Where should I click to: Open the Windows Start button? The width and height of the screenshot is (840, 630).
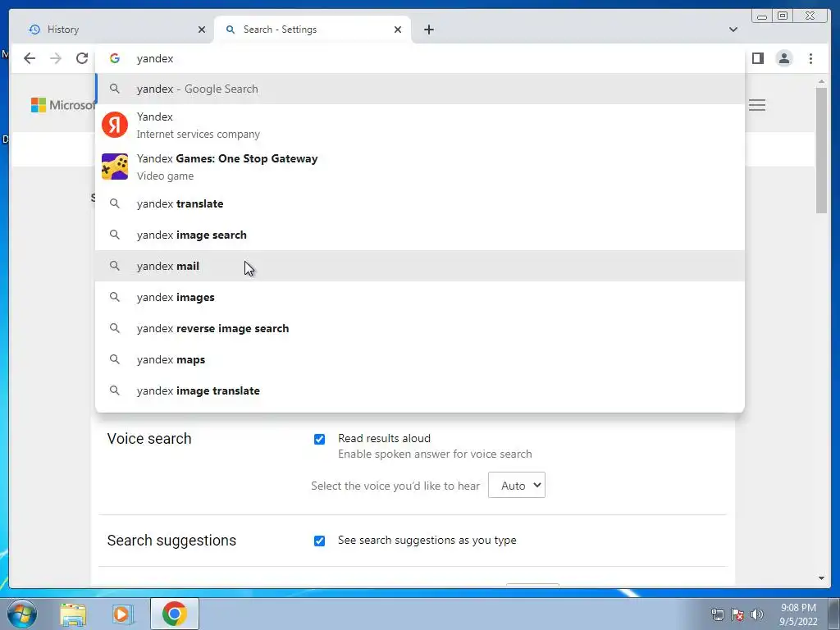point(21,614)
